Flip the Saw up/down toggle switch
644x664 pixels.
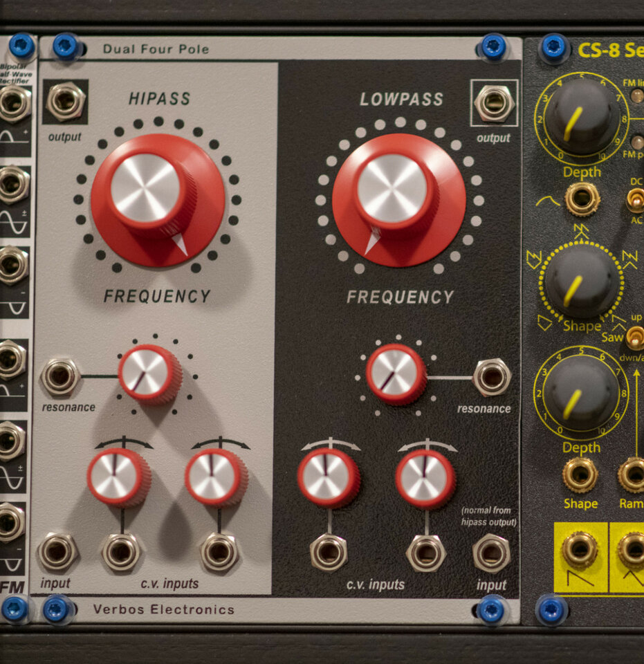point(634,337)
